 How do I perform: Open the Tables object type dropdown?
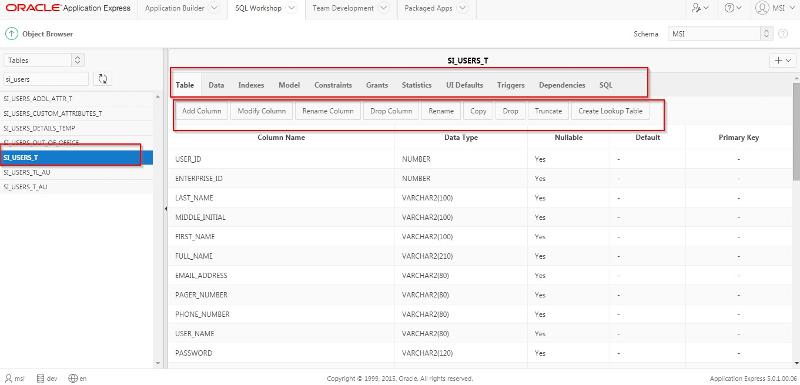[44, 60]
